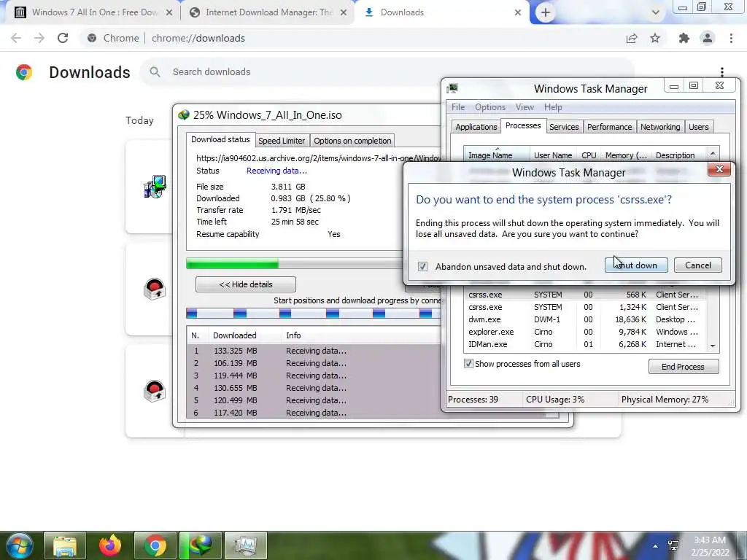Open the tab search dropdown chevron
Screen dimensions: 747x560
point(656,12)
